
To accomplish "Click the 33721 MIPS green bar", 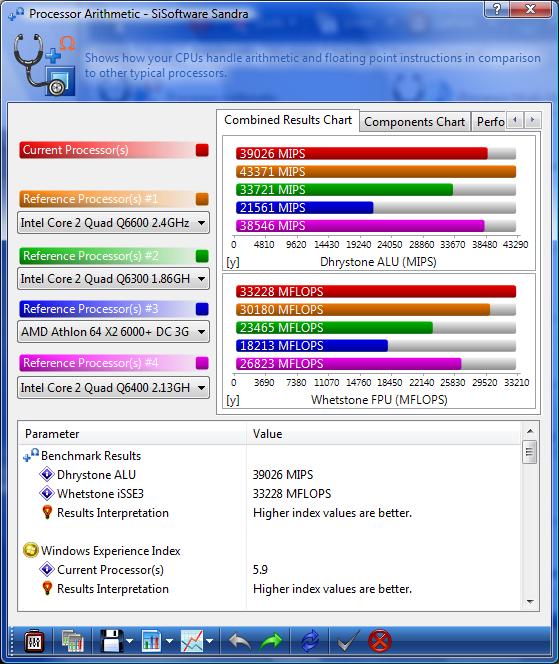I will pos(344,189).
